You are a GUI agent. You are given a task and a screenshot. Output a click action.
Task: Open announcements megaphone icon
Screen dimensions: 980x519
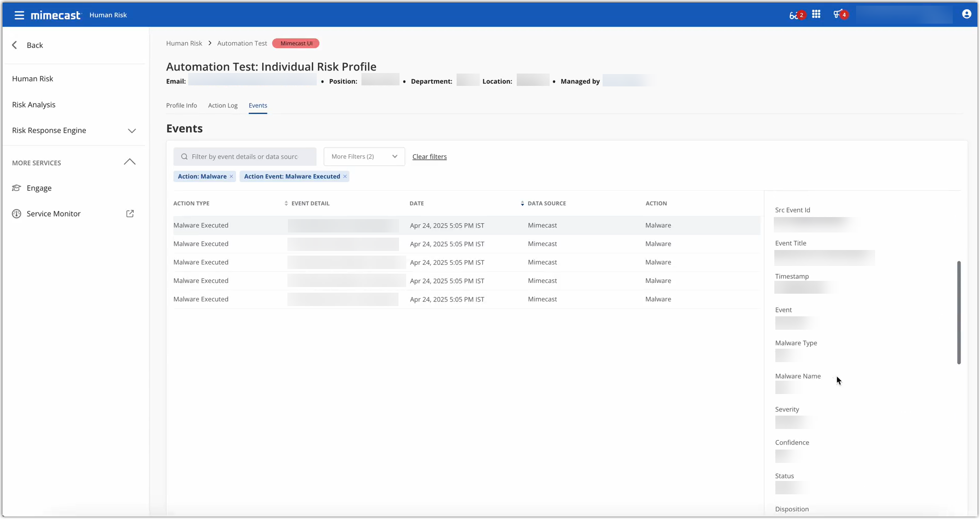tap(840, 14)
